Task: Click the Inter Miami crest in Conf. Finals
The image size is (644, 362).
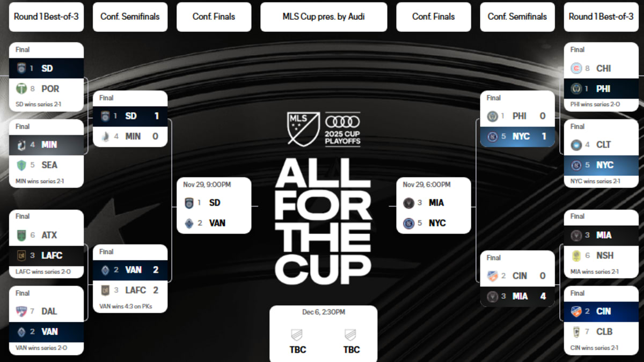Action: [408, 203]
